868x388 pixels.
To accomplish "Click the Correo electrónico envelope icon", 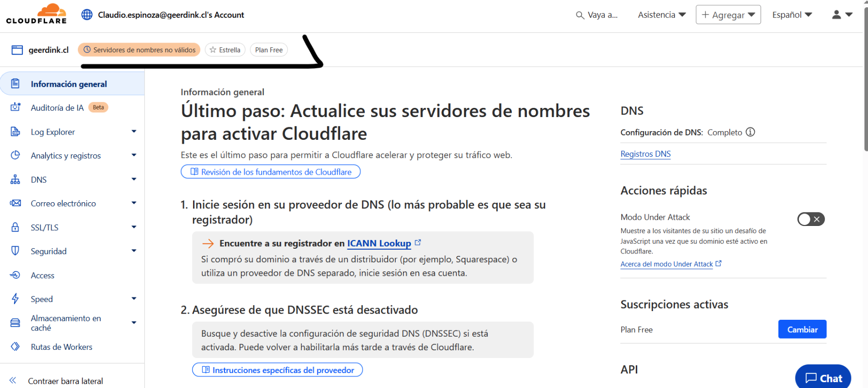I will tap(15, 203).
